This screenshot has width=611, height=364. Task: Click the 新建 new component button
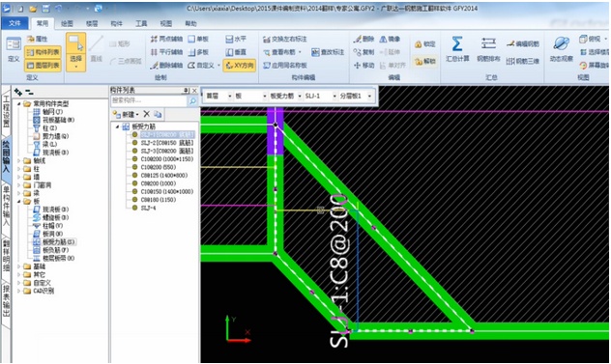(x=126, y=114)
